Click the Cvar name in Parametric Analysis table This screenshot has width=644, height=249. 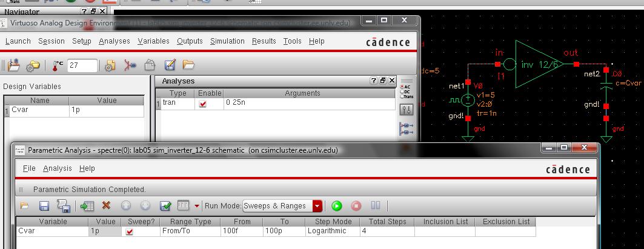click(53, 231)
